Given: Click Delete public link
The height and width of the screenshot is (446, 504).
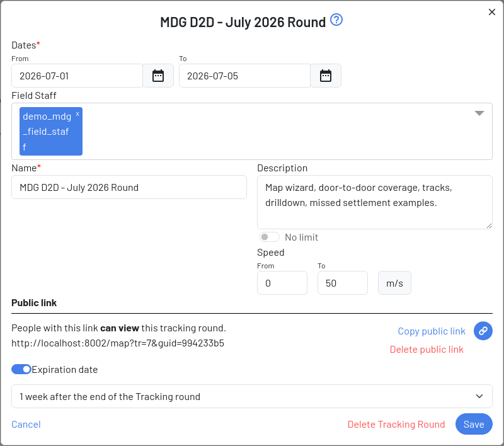Looking at the screenshot, I should click(427, 349).
